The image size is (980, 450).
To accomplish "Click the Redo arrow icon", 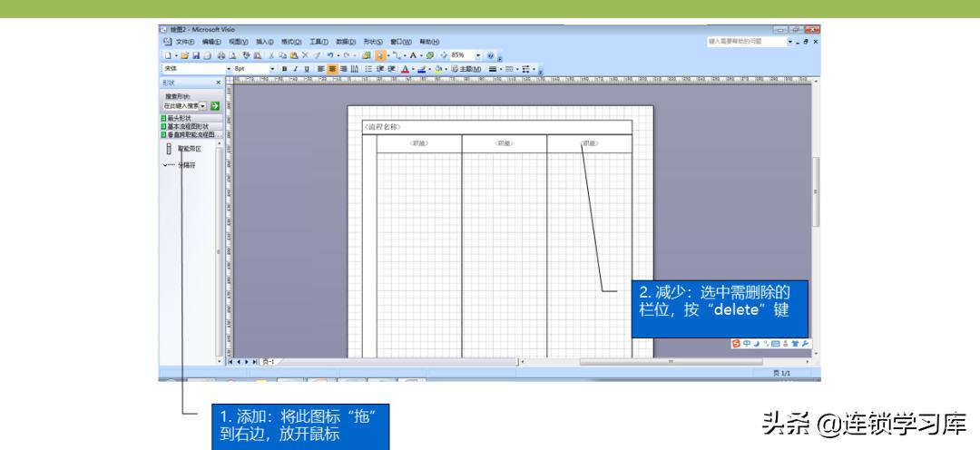I will (x=345, y=55).
